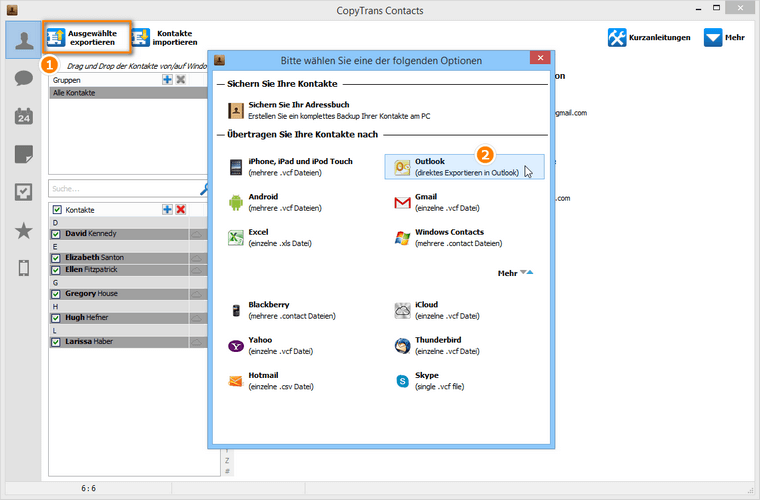Click the Blackberry phone icon
The width and height of the screenshot is (760, 500).
236,310
